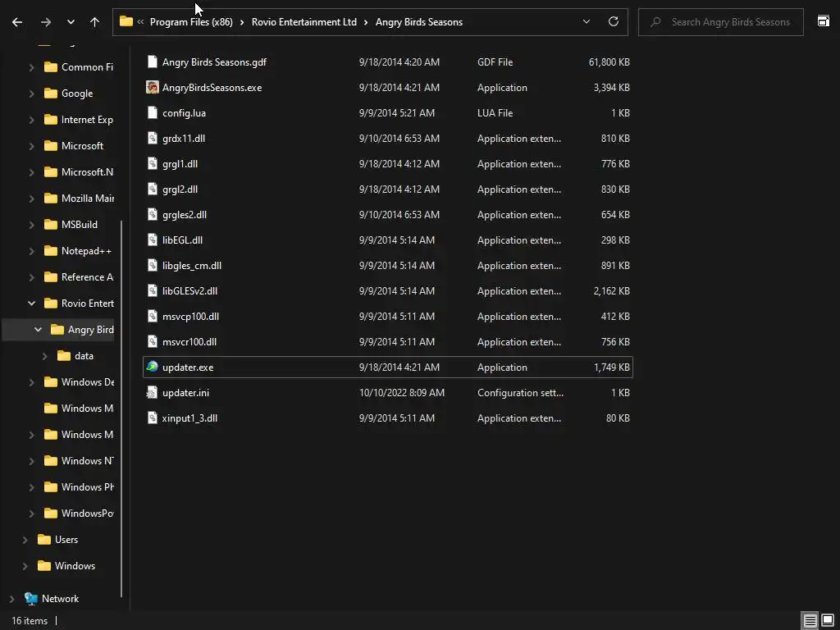
Task: Open the Windows folder in tree
Action: pos(66,566)
